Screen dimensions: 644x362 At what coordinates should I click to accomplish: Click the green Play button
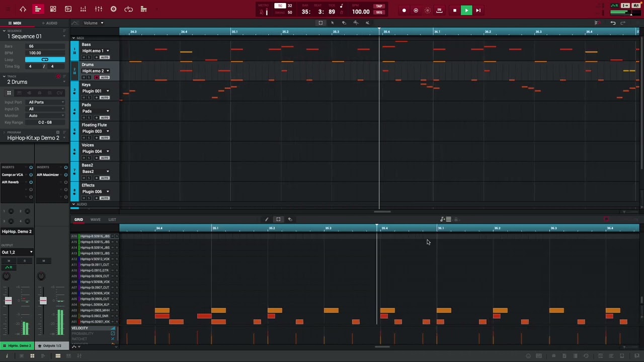tap(466, 10)
